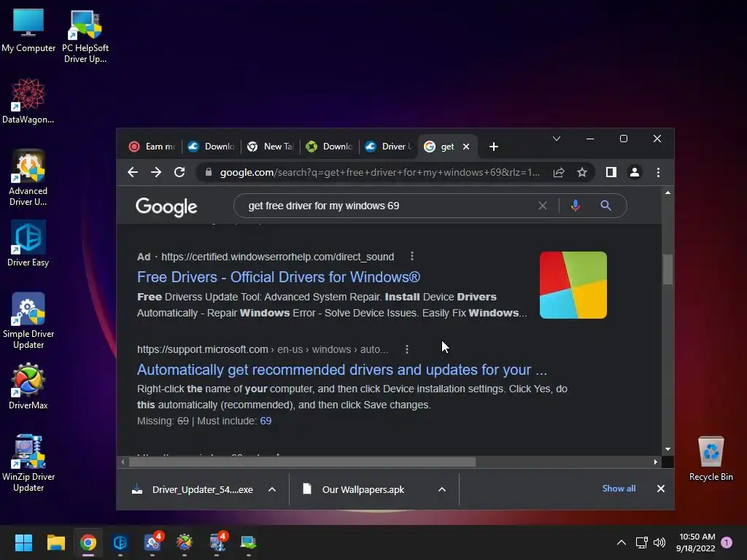747x560 pixels.
Task: Close the downloads bar
Action: [661, 489]
